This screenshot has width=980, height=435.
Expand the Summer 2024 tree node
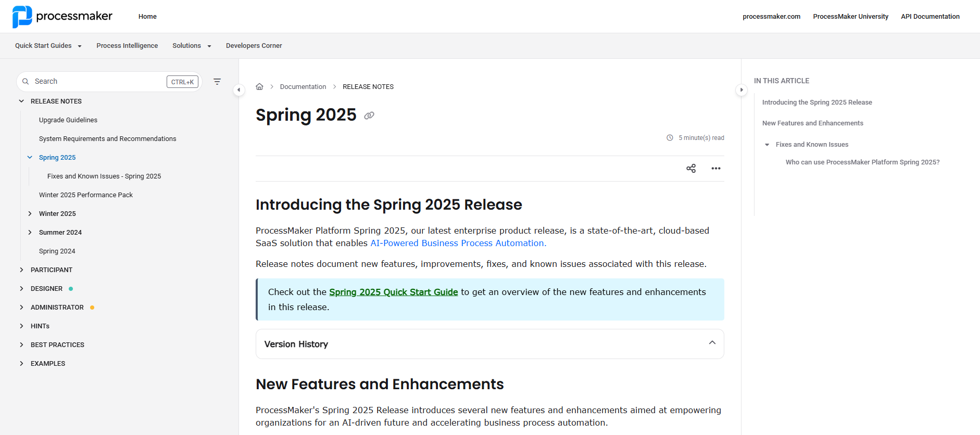click(x=30, y=233)
